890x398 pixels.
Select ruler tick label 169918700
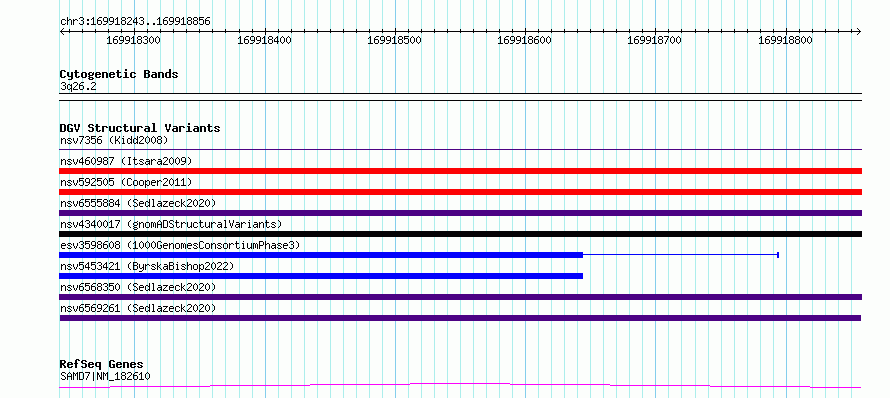click(655, 40)
